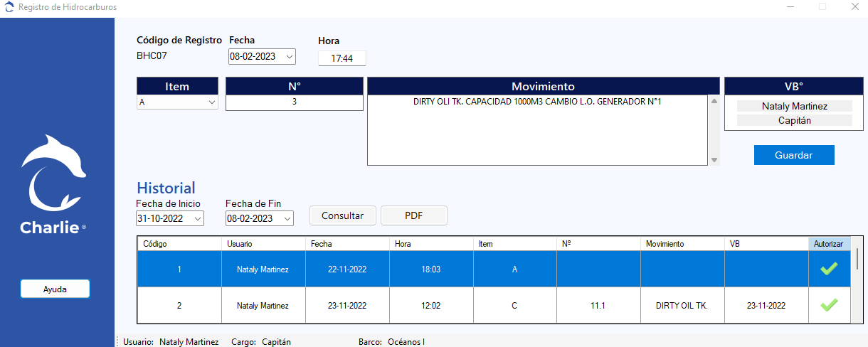Export history with PDF button
Image resolution: width=868 pixels, height=347 pixels.
413,215
